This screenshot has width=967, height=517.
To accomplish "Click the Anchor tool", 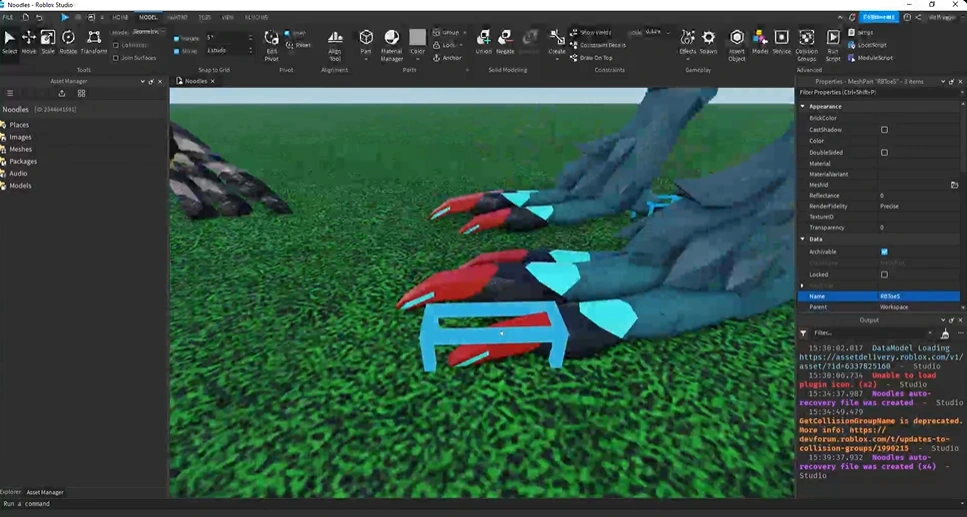I will point(447,57).
